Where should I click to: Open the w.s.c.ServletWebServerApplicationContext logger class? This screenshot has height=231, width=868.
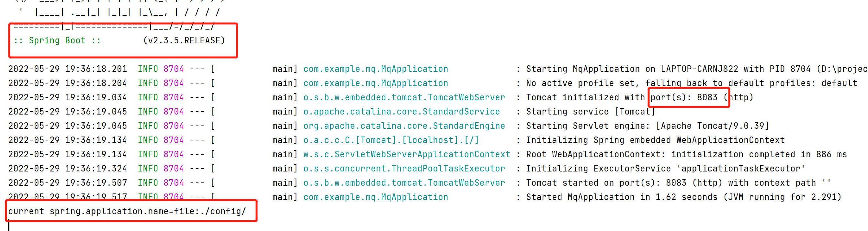(407, 155)
